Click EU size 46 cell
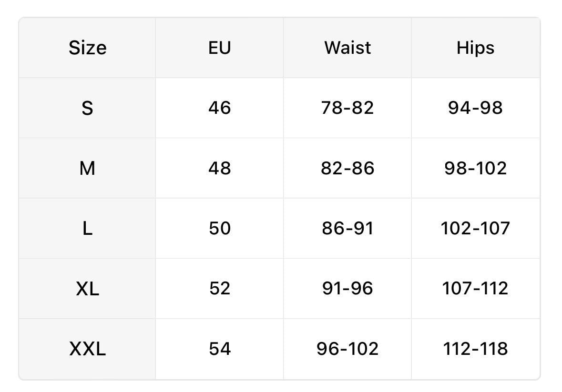 (x=219, y=108)
